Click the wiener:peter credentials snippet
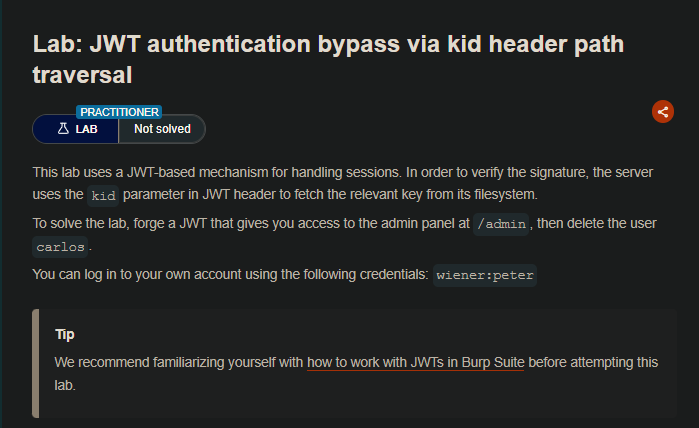The width and height of the screenshot is (699, 428). coord(486,275)
